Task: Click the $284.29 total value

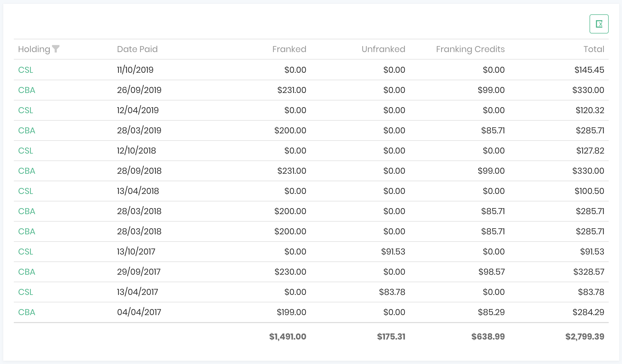Action: (x=588, y=312)
